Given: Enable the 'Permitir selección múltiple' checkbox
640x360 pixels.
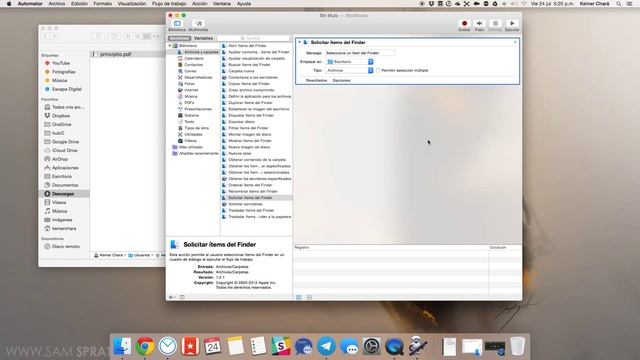Looking at the screenshot, I should 378,71.
